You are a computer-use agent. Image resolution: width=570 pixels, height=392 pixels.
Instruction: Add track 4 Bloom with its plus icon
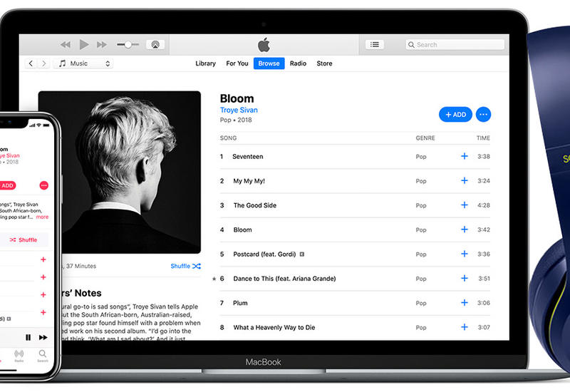(x=465, y=229)
